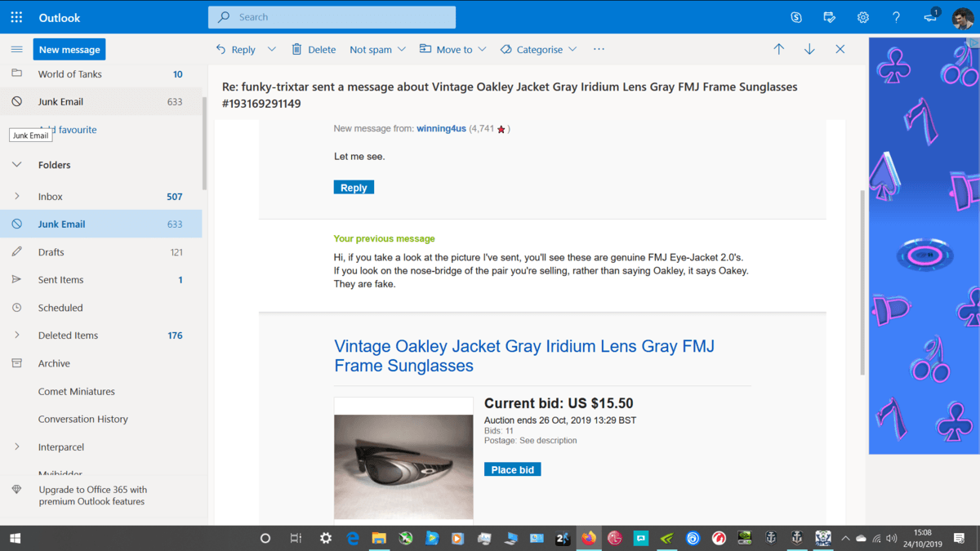Open the app launcher waffle icon
This screenshot has height=551, width=980.
coord(16,17)
